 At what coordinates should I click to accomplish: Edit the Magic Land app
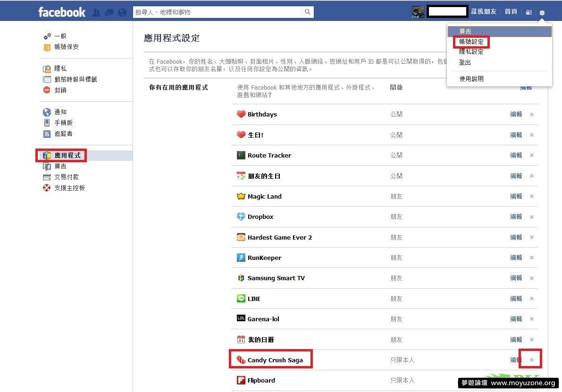point(516,196)
